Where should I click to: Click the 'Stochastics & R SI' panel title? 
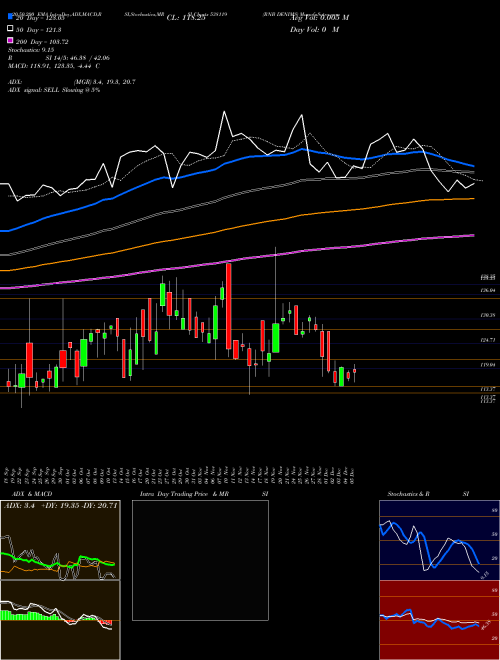click(x=428, y=494)
